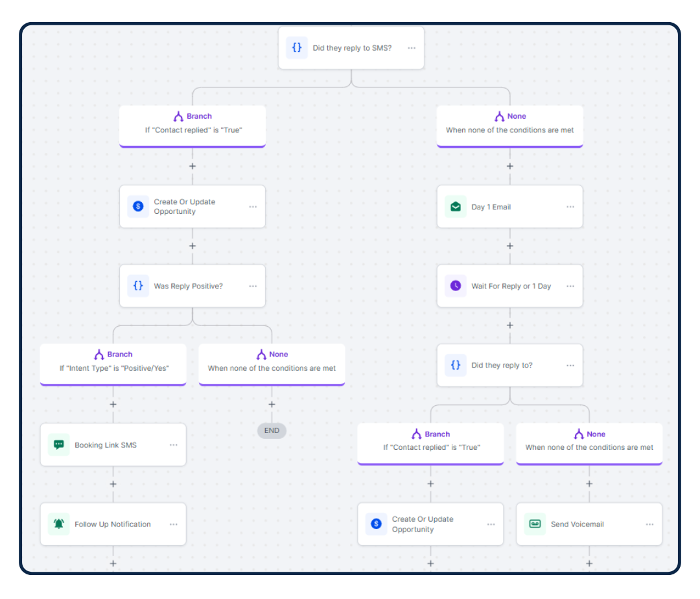Add a step below the Follow Up Notification node
This screenshot has height=599, width=700.
coord(113,563)
